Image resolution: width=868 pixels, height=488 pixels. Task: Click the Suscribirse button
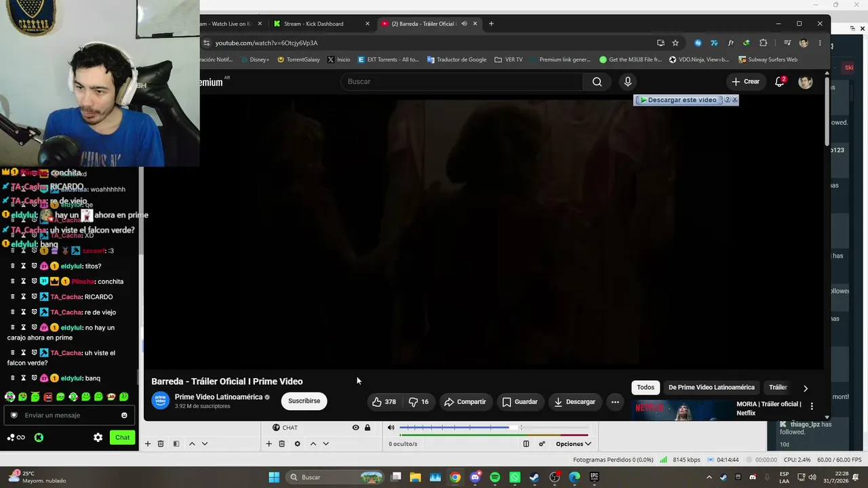click(x=304, y=401)
